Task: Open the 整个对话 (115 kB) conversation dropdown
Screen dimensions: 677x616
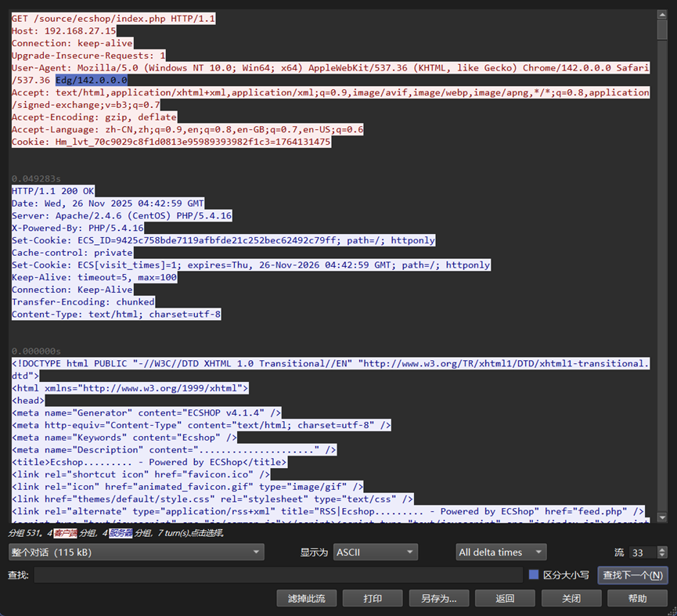Action: pyautogui.click(x=137, y=552)
